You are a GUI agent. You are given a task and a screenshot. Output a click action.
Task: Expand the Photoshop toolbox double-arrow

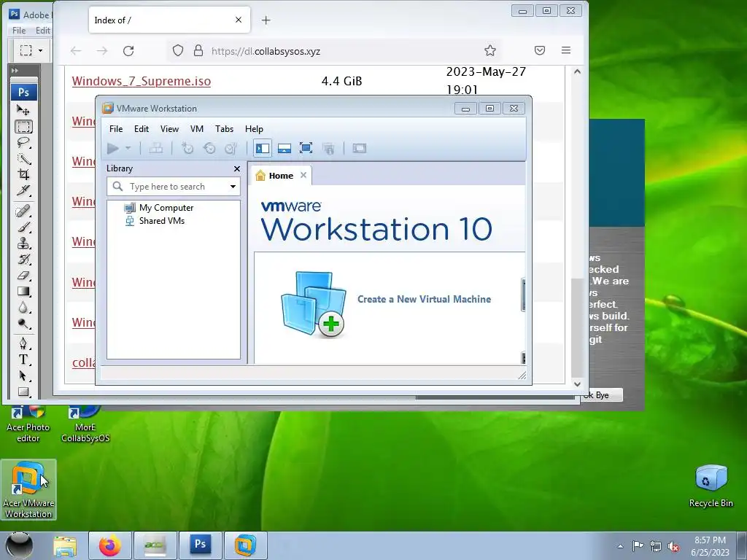click(x=15, y=71)
